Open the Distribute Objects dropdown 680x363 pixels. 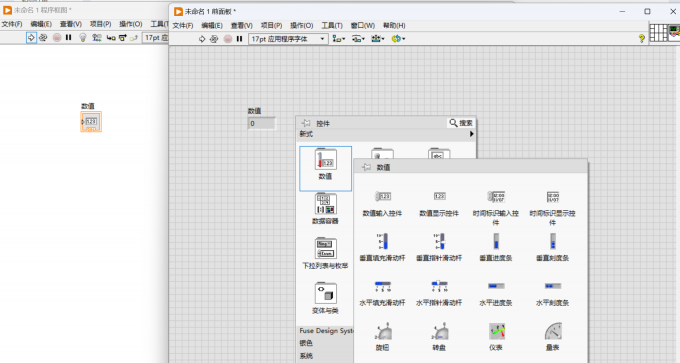tap(358, 39)
